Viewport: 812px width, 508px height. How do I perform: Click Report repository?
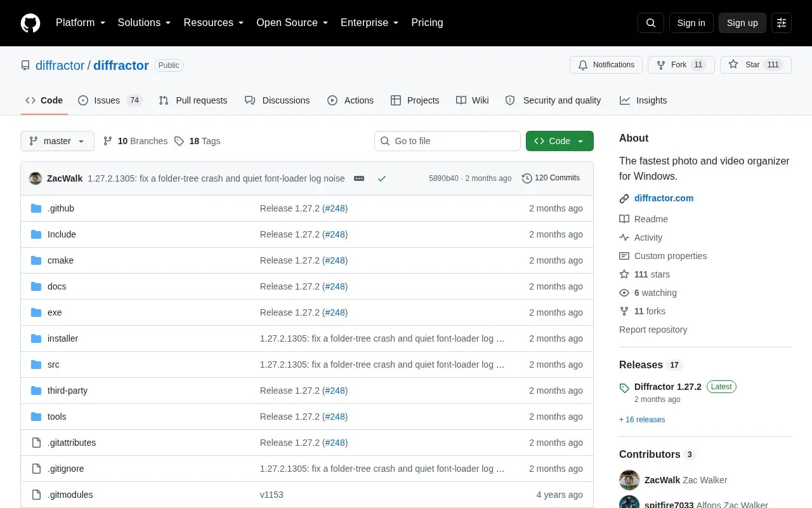pos(653,330)
